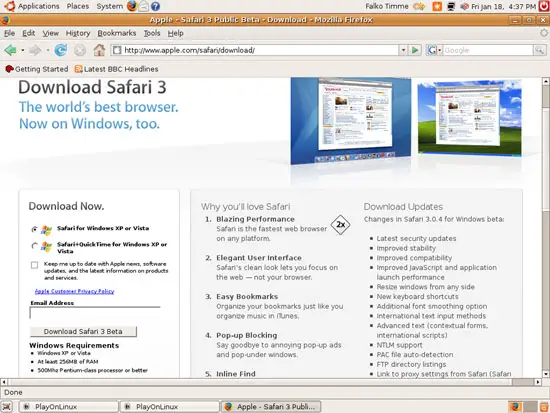Click the orange update notifier icon

pyautogui.click(x=437, y=6)
